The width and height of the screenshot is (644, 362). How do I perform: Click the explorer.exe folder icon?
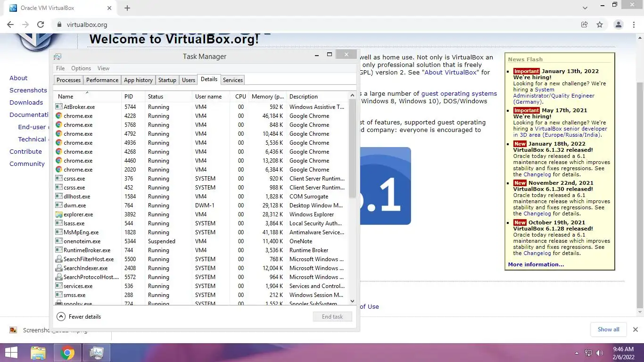pos(59,214)
